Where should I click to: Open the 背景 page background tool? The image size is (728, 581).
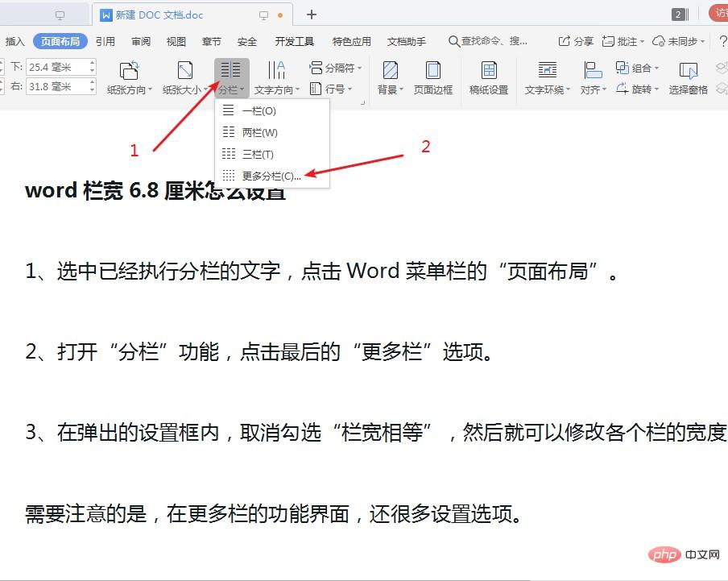click(391, 77)
